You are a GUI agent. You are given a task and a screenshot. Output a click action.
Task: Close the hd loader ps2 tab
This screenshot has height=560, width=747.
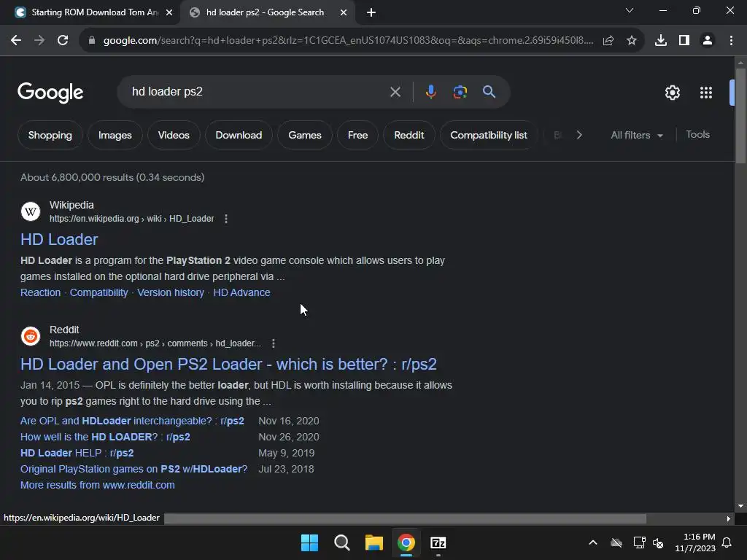pos(344,13)
